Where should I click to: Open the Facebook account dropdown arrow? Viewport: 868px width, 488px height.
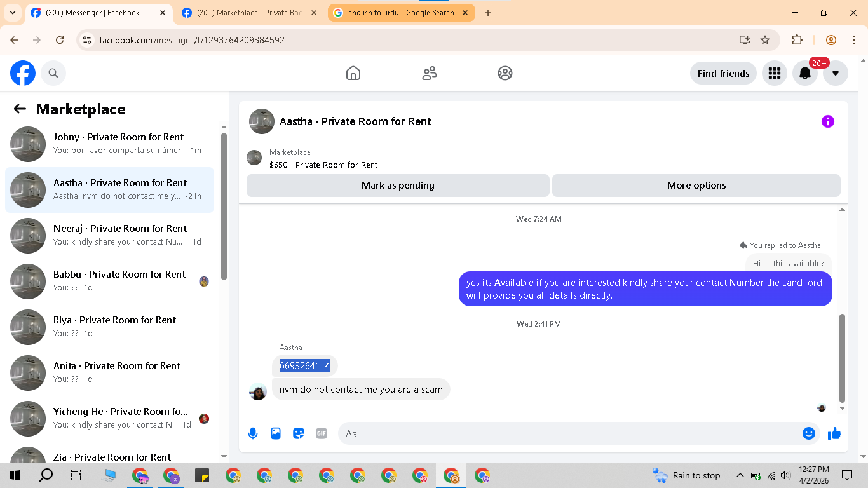pos(836,73)
